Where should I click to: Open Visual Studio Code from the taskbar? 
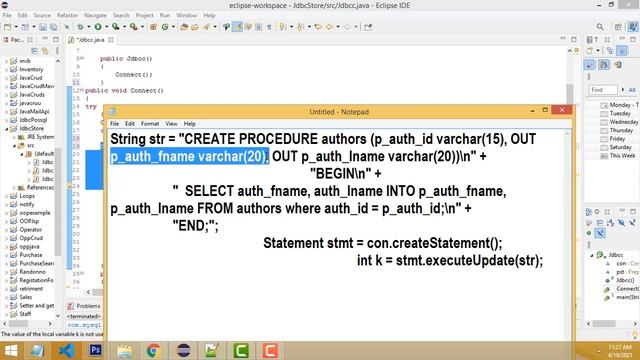click(x=66, y=350)
